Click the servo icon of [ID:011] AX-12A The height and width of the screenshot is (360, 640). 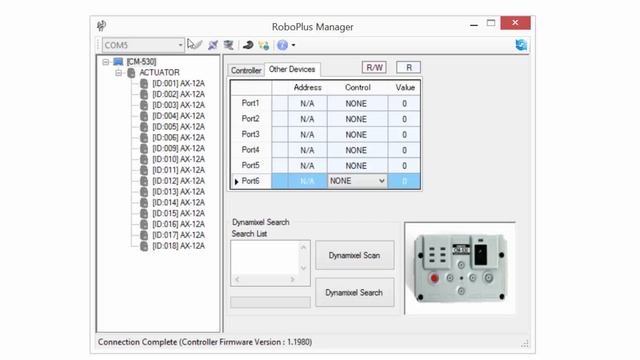[144, 170]
